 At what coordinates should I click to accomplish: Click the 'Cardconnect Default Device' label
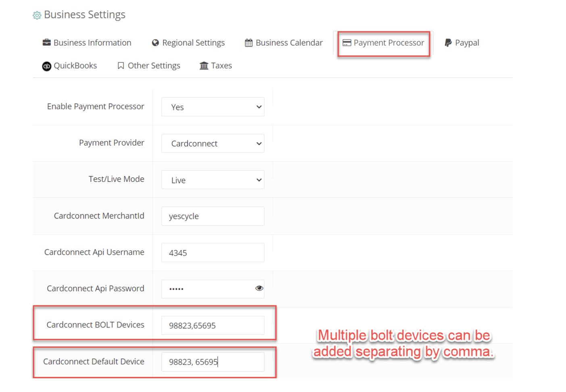coord(94,361)
